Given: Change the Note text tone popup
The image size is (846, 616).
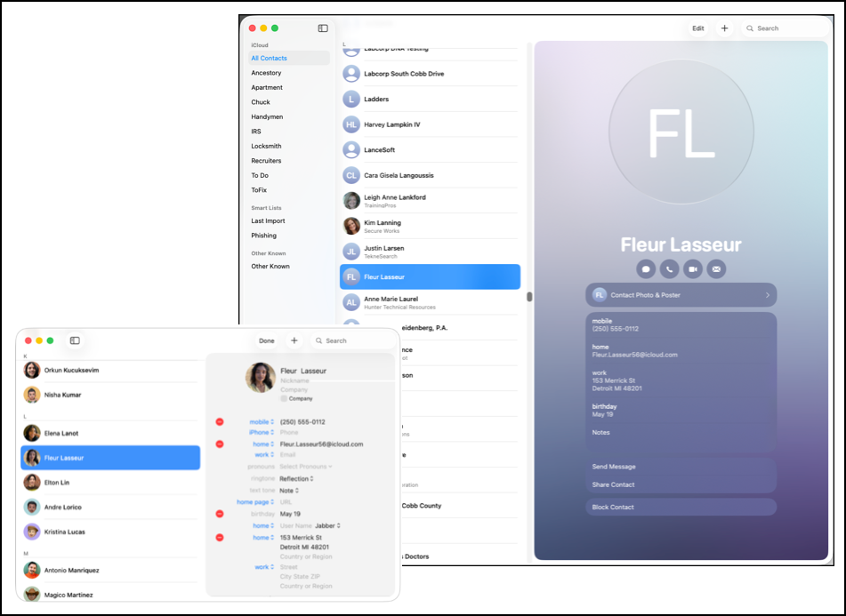Looking at the screenshot, I should coord(289,491).
